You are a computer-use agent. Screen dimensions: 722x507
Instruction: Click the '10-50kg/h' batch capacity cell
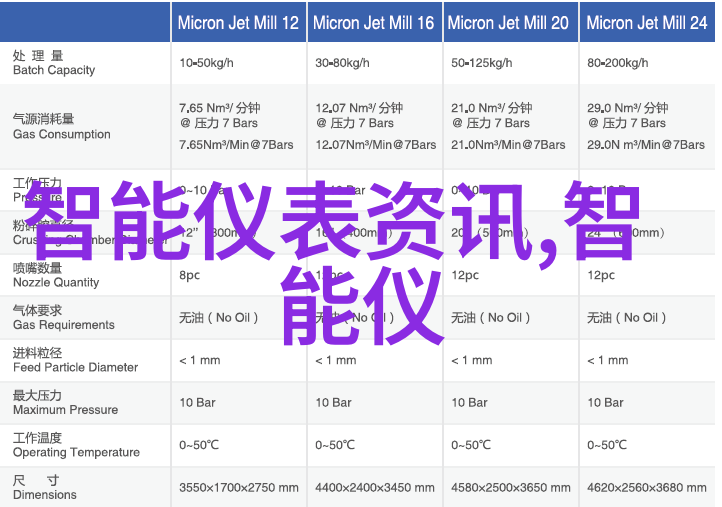(206, 63)
